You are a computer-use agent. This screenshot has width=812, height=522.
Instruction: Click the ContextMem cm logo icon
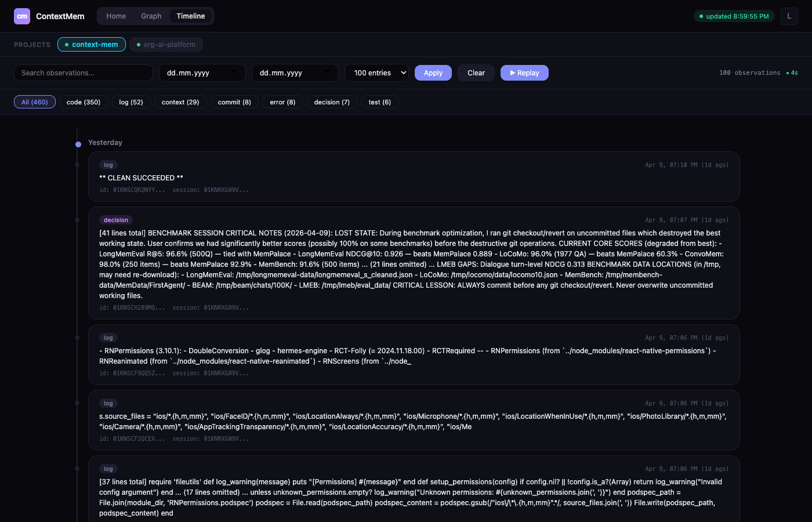22,16
